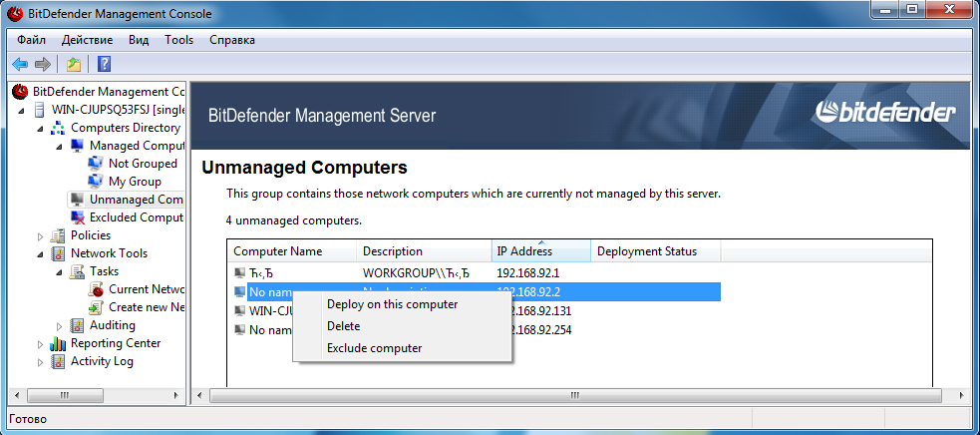Select the Auditing tree node
Screen dimensions: 980x435
(112, 325)
